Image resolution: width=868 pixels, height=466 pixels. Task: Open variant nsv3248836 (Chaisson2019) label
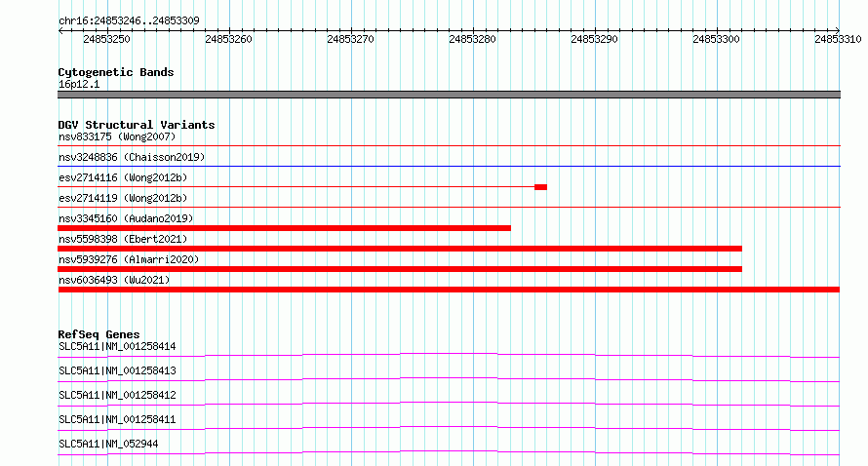tap(132, 157)
